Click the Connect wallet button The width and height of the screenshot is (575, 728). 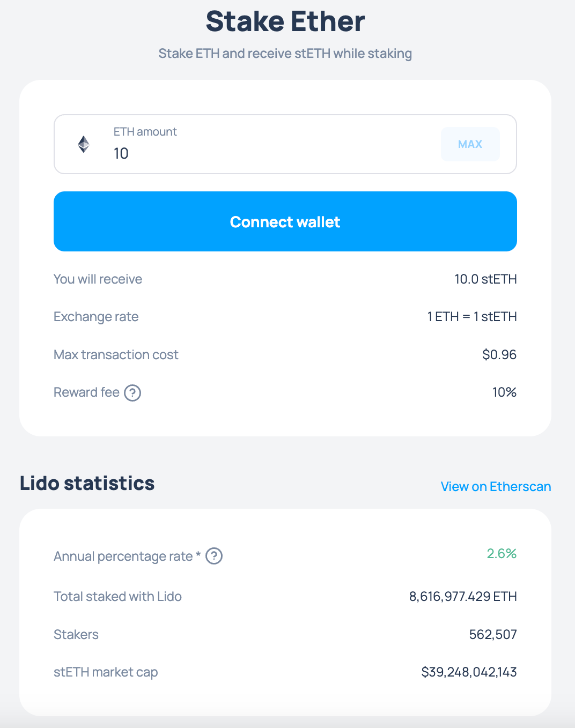coord(285,221)
